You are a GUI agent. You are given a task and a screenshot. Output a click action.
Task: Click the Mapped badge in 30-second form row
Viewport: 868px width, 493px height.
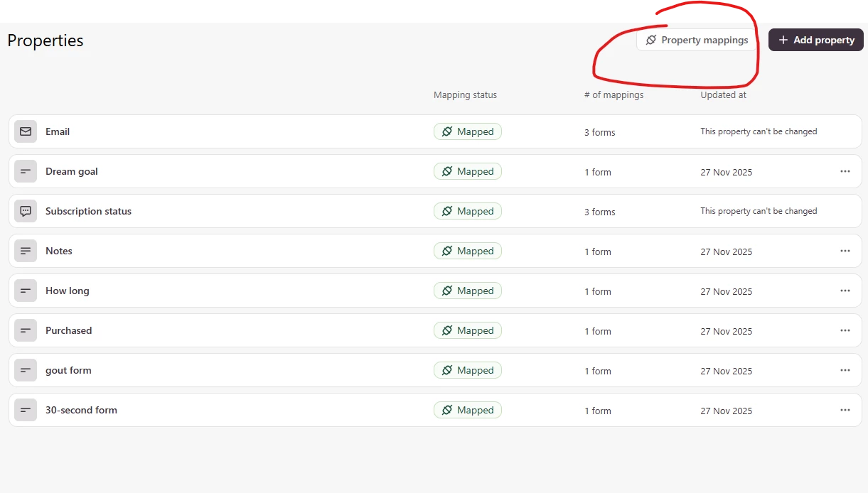point(468,410)
